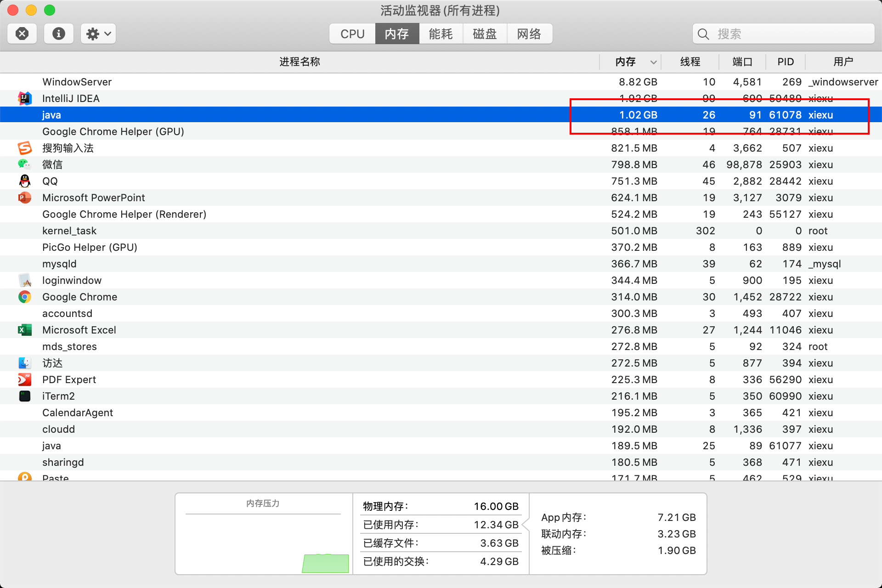Click the WeChat app icon
This screenshot has width=882, height=588.
click(x=25, y=164)
